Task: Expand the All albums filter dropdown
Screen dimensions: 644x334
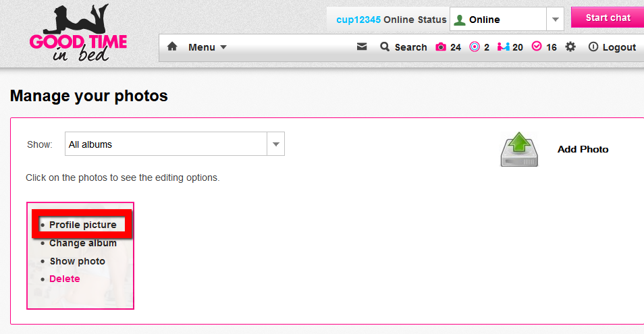Action: coord(275,144)
